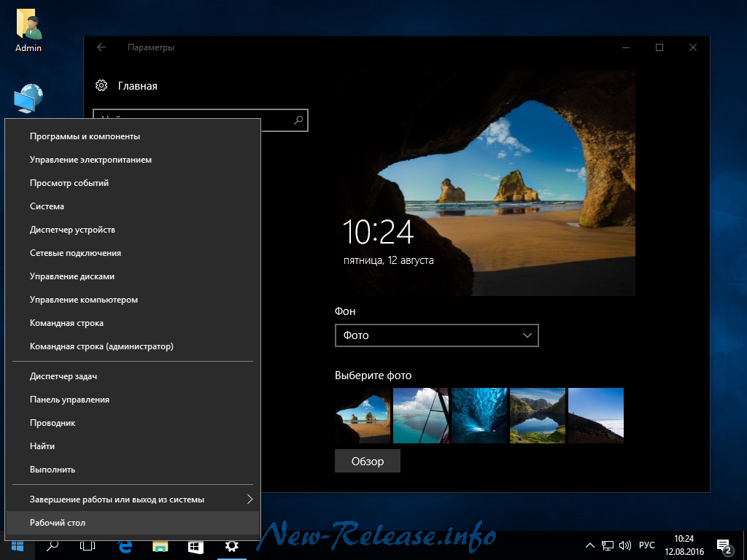
Task: Open Командная строка (администратор) entry
Action: 101,346
